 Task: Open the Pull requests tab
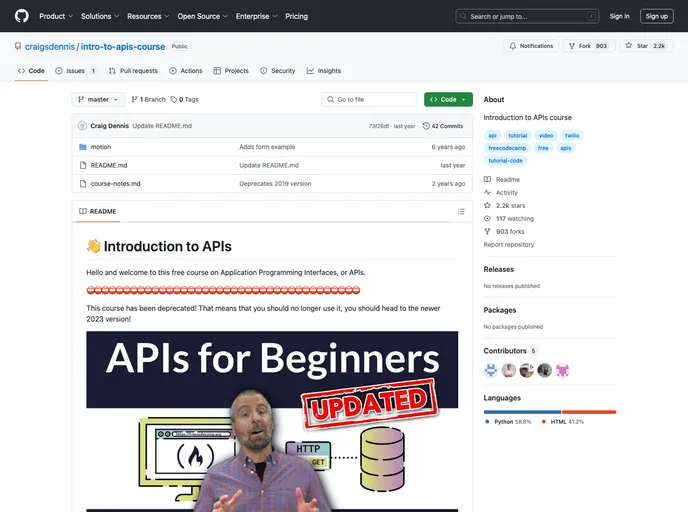(x=133, y=71)
